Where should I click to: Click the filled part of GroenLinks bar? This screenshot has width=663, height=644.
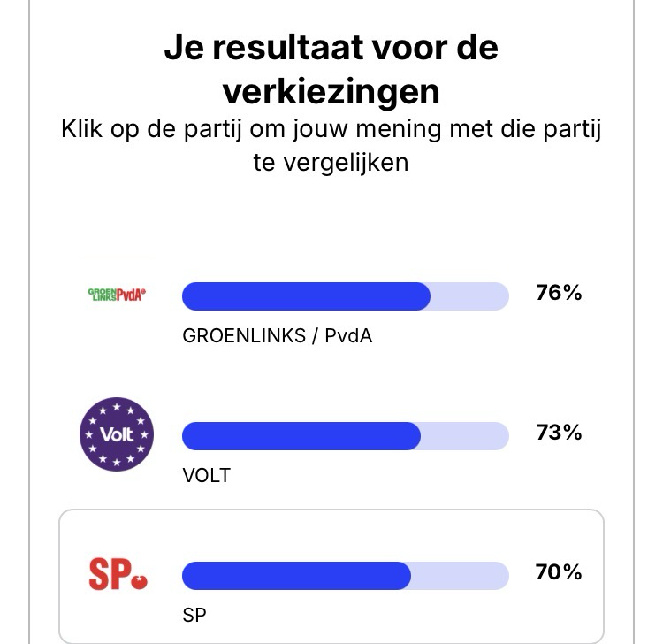click(x=305, y=296)
